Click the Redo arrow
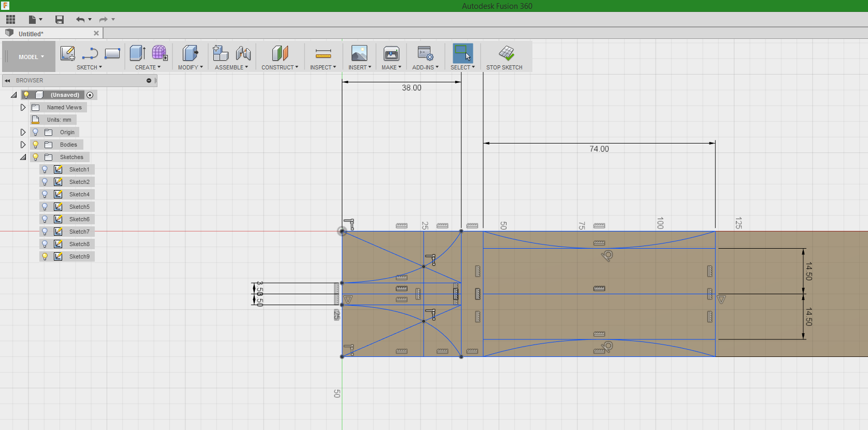Screen dimensions: 868x430 (x=103, y=20)
